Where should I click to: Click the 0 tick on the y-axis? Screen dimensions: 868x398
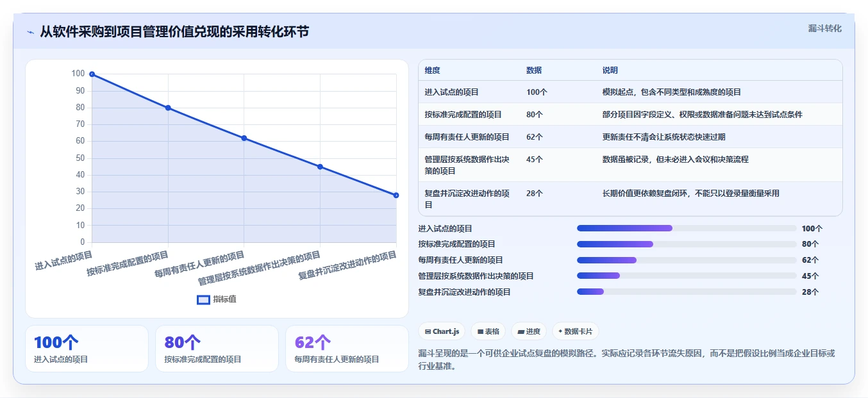pyautogui.click(x=82, y=242)
